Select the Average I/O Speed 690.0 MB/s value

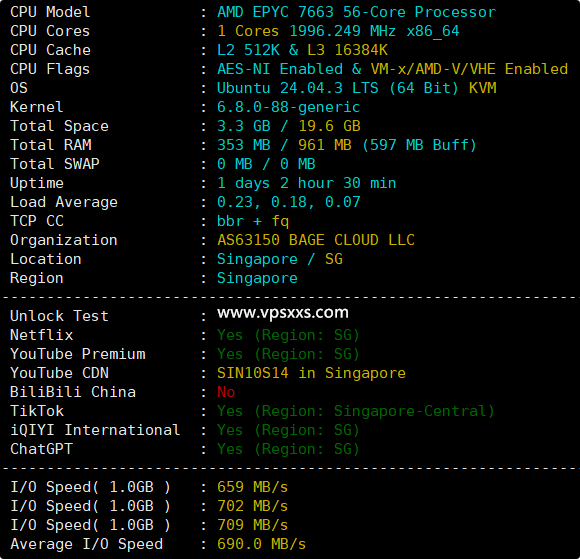(x=262, y=544)
